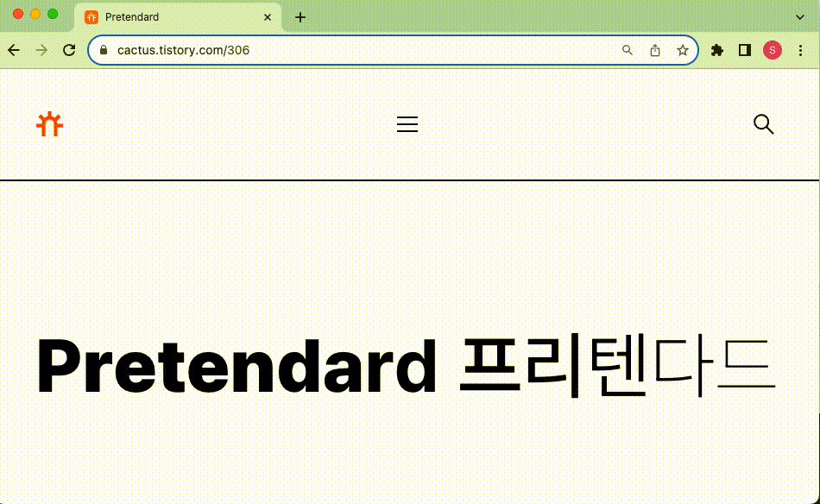
Task: Open the profile avatar labeled S
Action: [x=773, y=50]
